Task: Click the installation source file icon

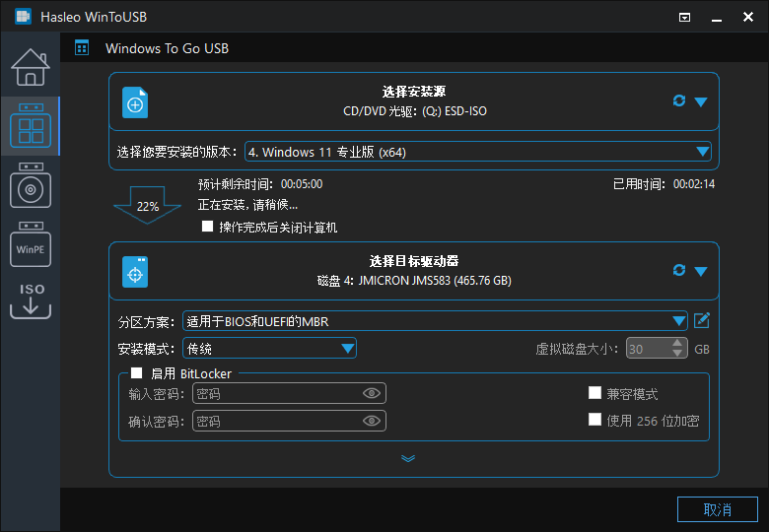Action: click(135, 102)
